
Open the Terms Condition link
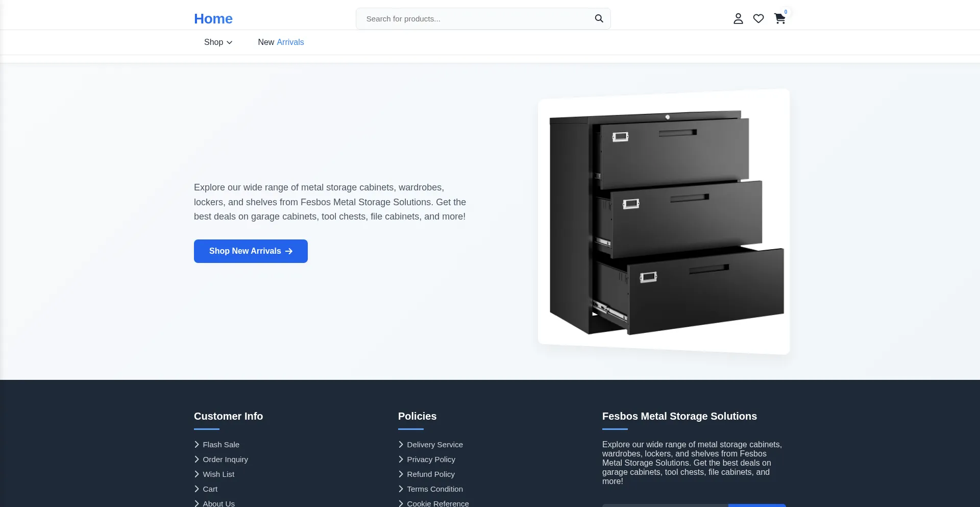[x=434, y=489]
